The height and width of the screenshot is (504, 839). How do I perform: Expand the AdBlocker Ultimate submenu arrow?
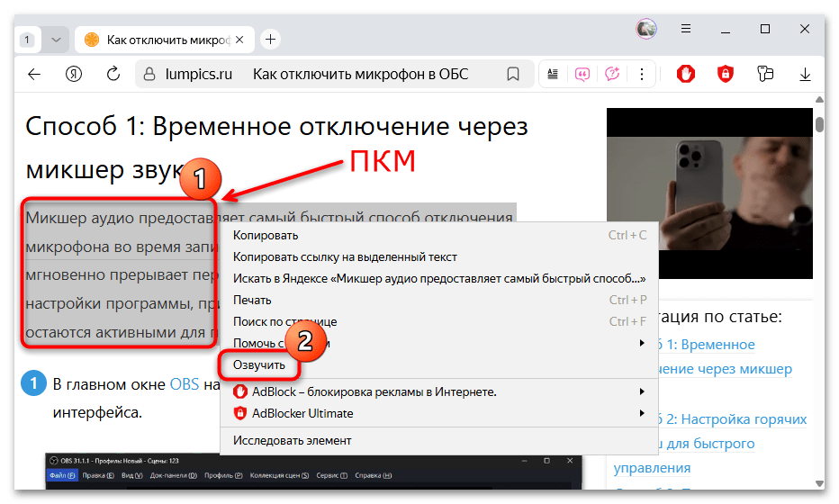[642, 413]
